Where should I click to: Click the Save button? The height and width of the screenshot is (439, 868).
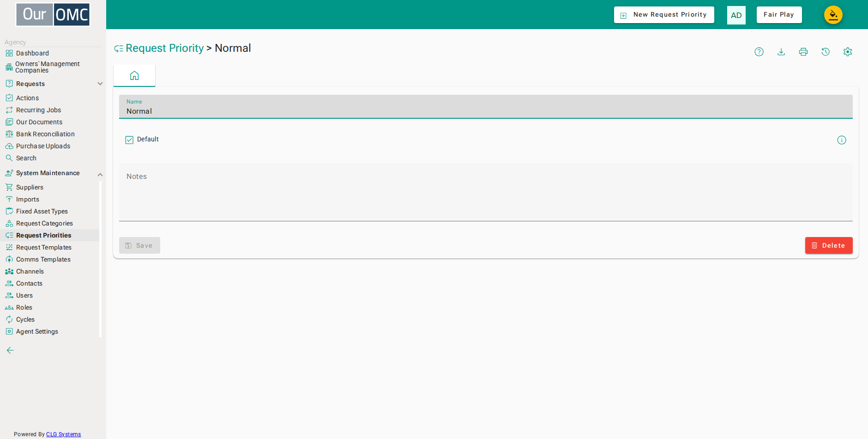[x=139, y=245]
